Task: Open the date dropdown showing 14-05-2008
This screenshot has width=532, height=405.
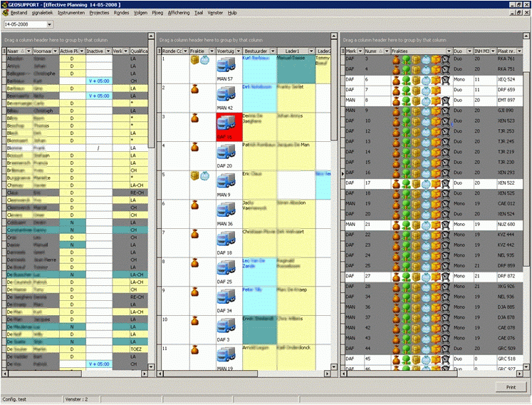Action: point(50,25)
